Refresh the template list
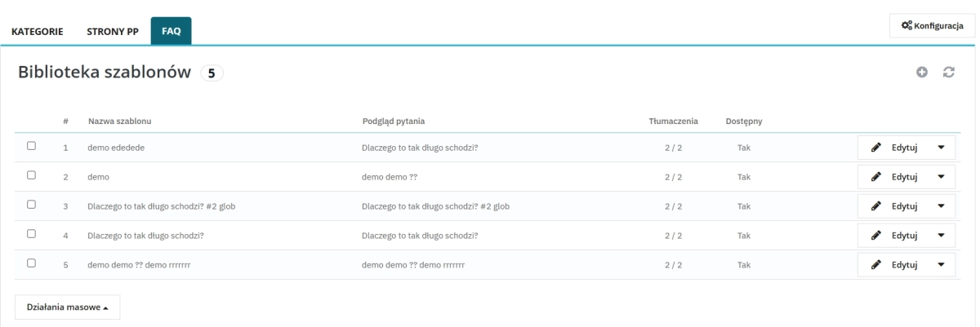The image size is (980, 327). [x=949, y=73]
